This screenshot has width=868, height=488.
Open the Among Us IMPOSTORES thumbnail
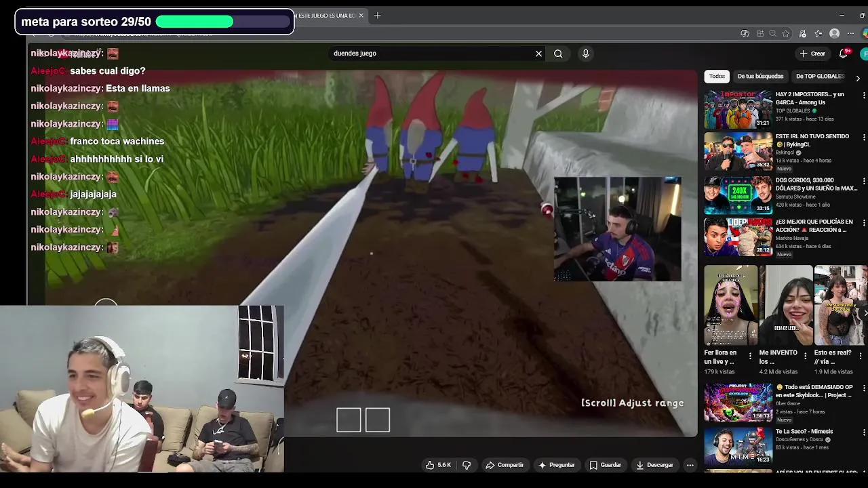click(738, 108)
